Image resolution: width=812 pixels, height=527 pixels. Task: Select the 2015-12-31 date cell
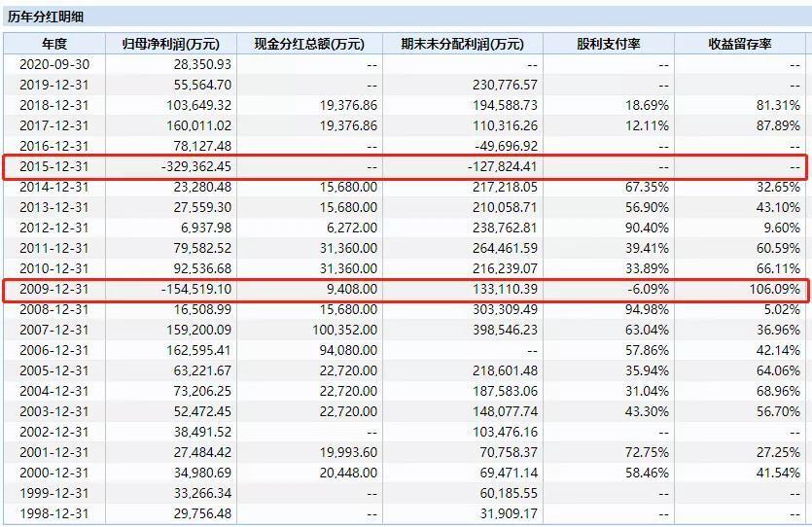(x=54, y=166)
